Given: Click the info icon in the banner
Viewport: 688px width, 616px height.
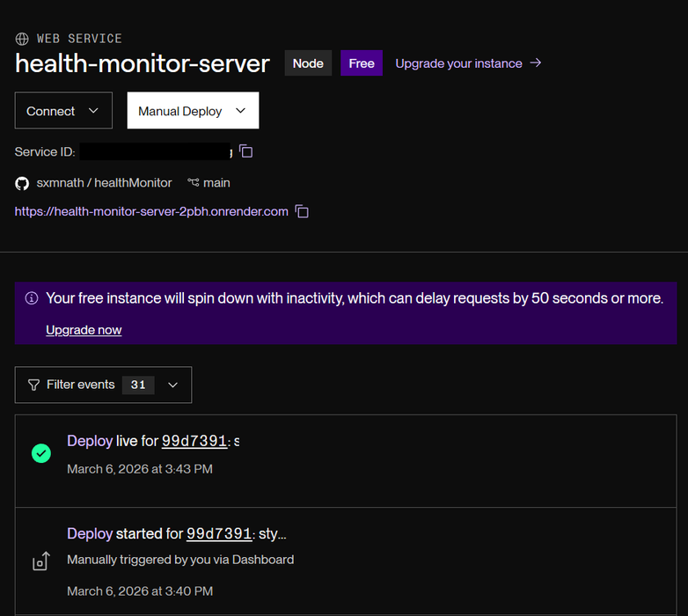Looking at the screenshot, I should 32,298.
